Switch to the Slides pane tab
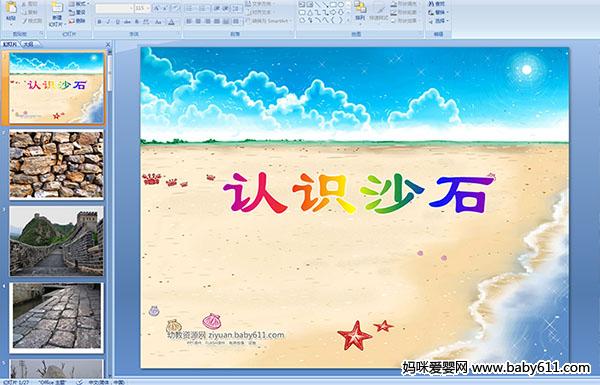This screenshot has height=385, width=600. click(x=10, y=44)
